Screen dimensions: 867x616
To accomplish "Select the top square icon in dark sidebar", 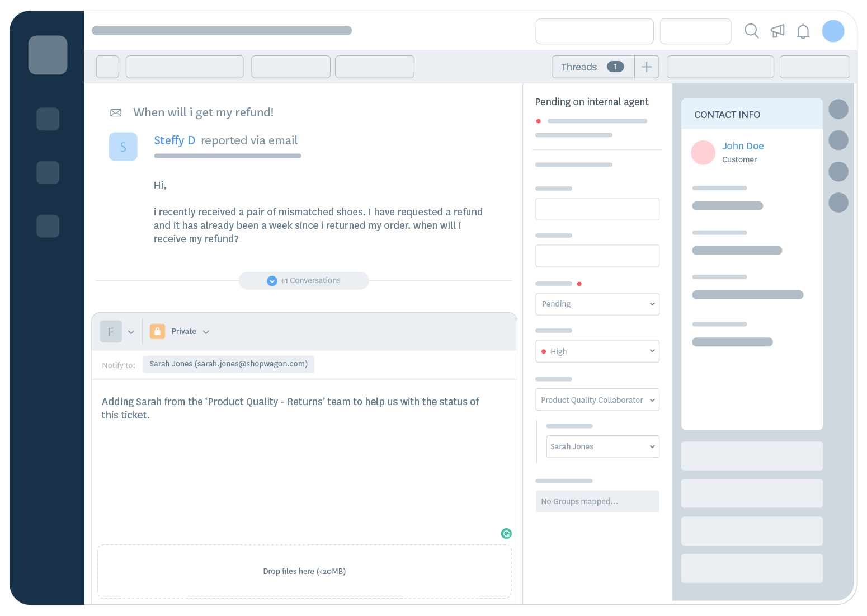I will [x=48, y=55].
